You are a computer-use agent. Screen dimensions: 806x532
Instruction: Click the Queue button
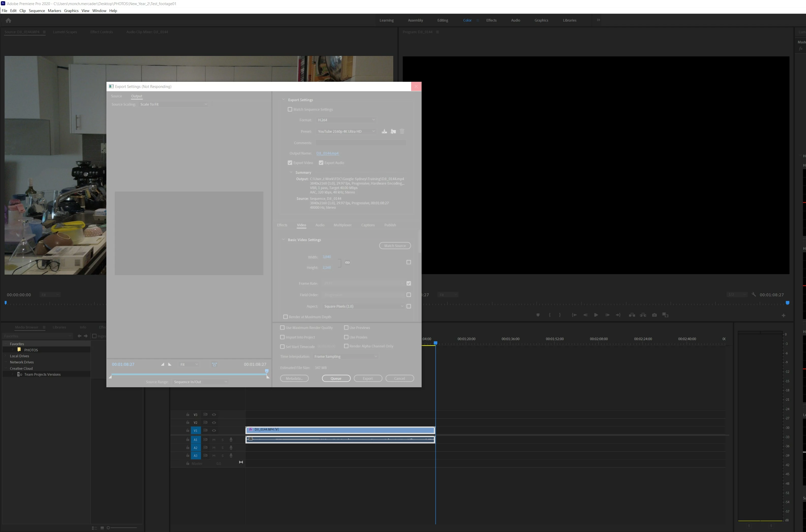pos(336,379)
